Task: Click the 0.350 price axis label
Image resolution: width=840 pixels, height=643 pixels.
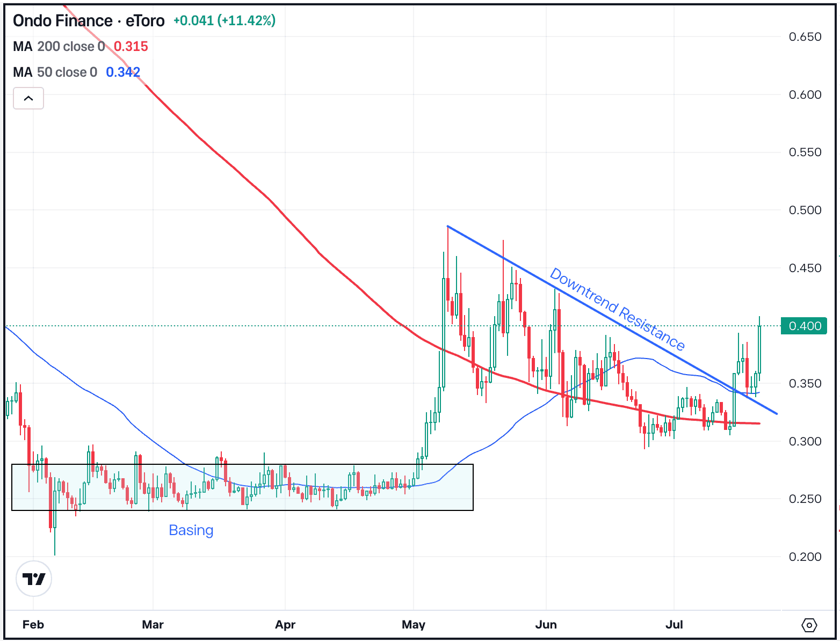Action: click(x=805, y=383)
